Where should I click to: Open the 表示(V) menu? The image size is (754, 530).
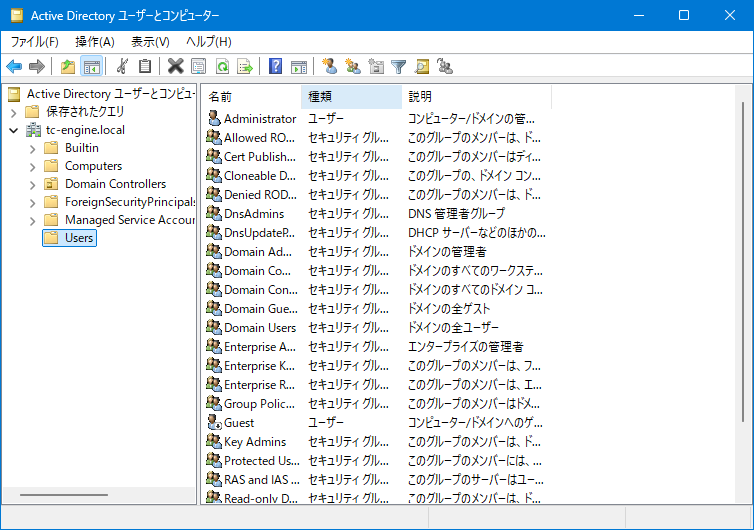point(151,42)
